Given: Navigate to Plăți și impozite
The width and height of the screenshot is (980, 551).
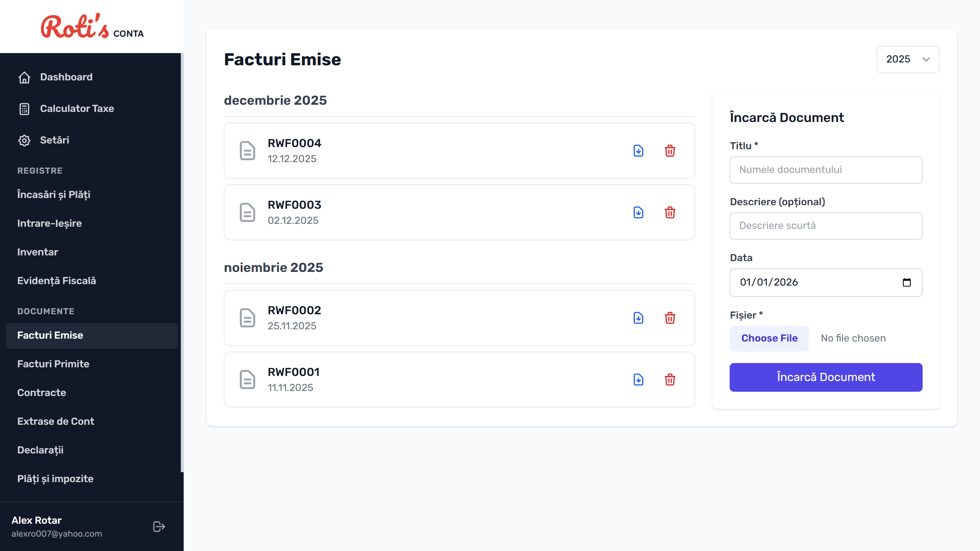Looking at the screenshot, I should [x=55, y=479].
